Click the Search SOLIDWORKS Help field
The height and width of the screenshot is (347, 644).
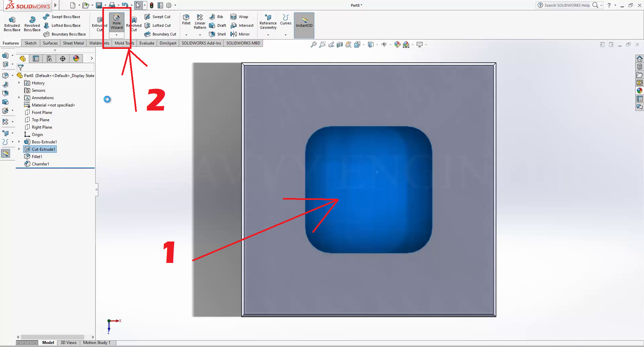click(x=567, y=5)
